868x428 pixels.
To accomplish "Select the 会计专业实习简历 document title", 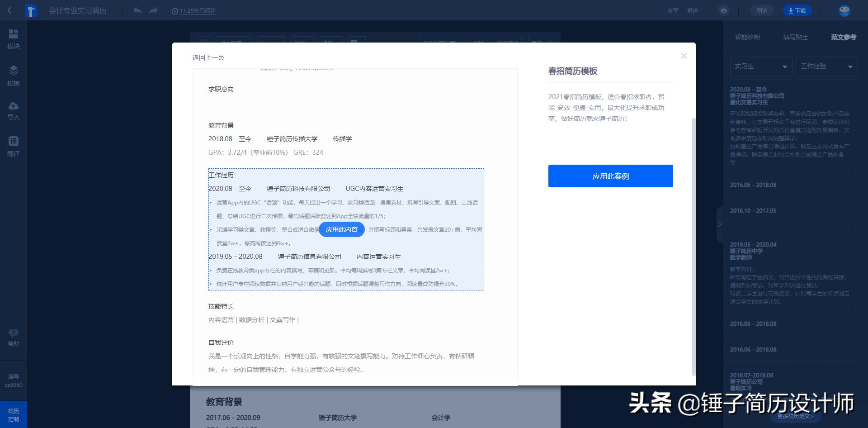I will [78, 11].
